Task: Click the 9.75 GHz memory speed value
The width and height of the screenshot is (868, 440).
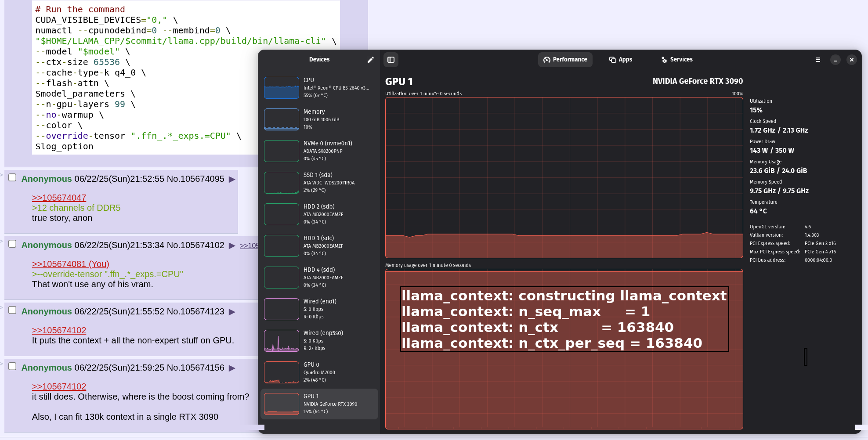Action: click(x=779, y=191)
